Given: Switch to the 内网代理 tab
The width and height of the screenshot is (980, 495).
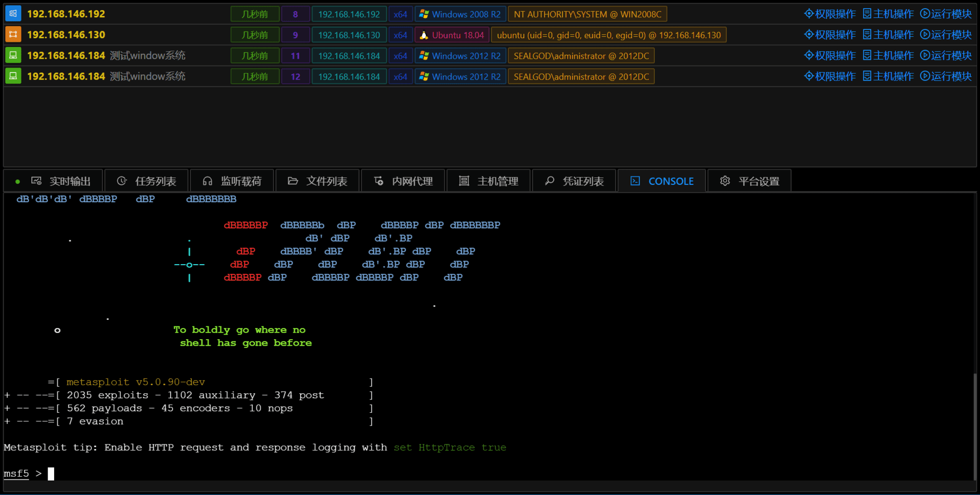Looking at the screenshot, I should tap(403, 181).
